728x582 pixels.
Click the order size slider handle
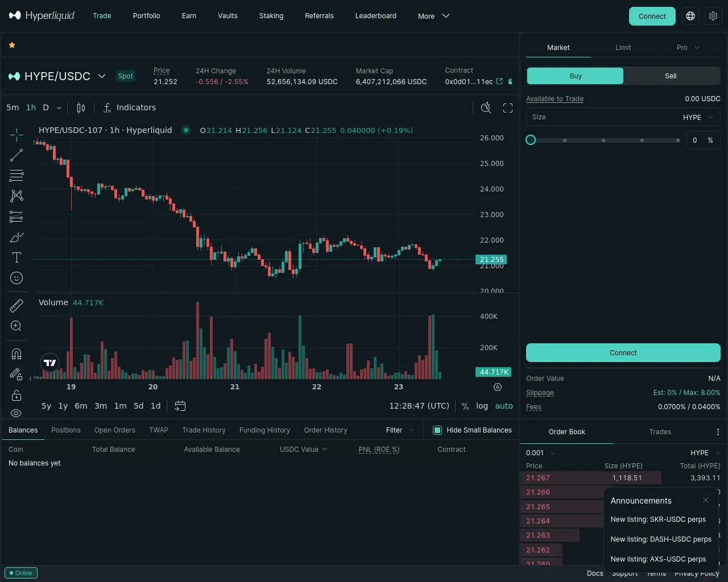point(531,140)
